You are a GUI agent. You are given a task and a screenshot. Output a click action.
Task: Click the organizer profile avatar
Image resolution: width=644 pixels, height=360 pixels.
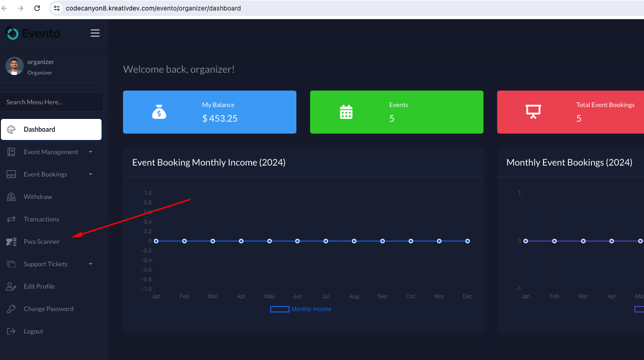pos(15,66)
